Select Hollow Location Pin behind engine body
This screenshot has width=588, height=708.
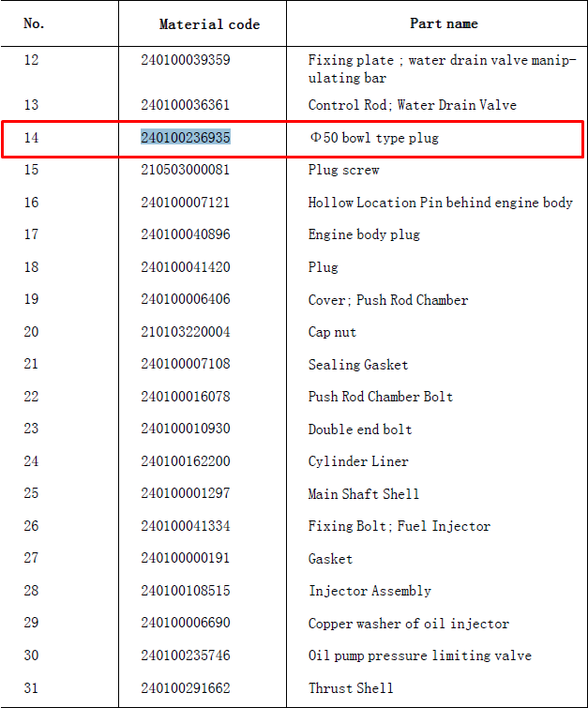click(441, 203)
